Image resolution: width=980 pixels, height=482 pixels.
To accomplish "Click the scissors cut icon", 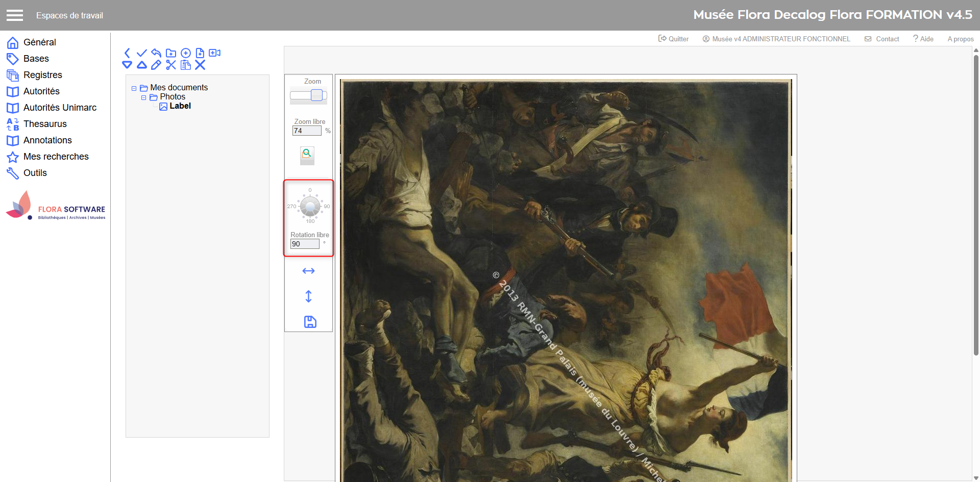I will click(x=171, y=65).
